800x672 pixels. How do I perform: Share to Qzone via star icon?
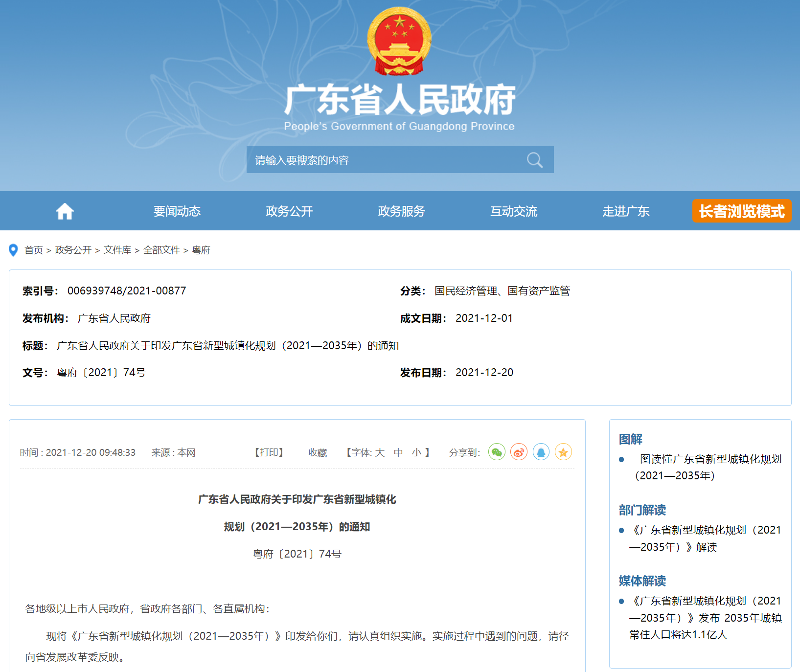563,452
